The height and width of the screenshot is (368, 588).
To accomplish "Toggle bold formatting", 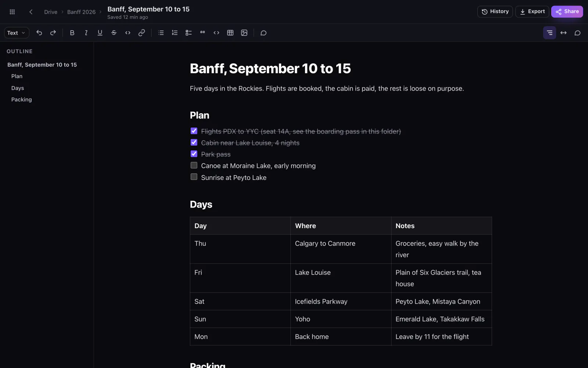I will pos(72,33).
